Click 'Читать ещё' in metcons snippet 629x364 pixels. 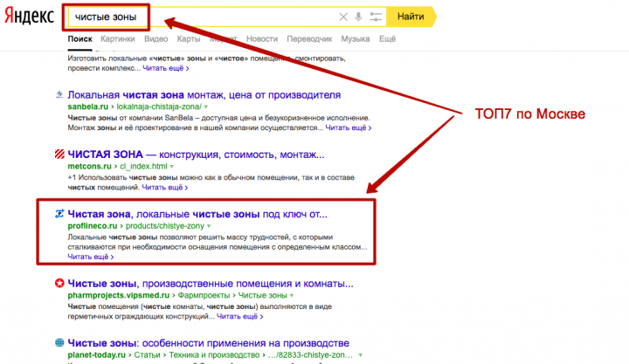[165, 187]
